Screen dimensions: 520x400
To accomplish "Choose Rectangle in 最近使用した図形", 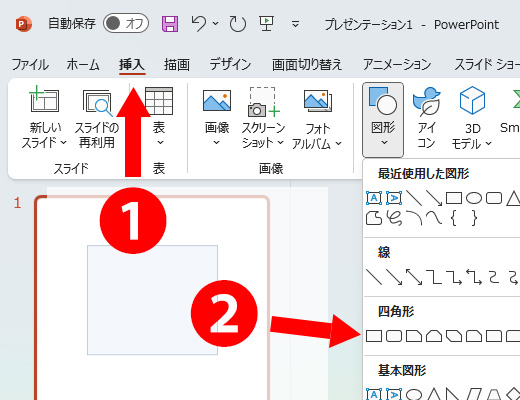I will coord(454,198).
